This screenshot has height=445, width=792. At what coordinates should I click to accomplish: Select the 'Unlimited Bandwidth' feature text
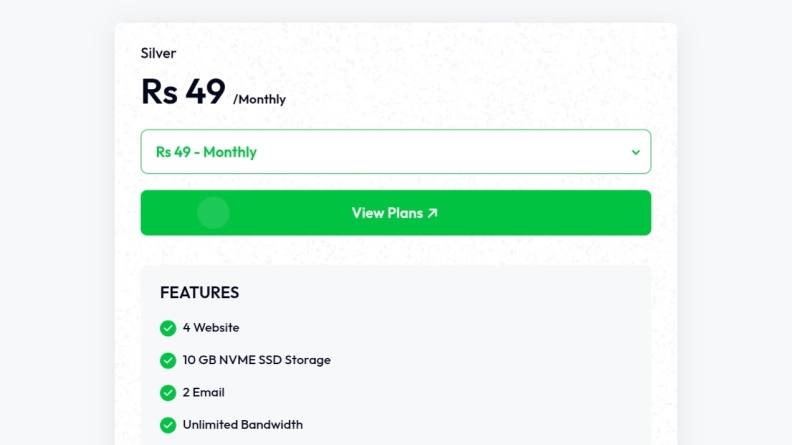[x=242, y=425]
